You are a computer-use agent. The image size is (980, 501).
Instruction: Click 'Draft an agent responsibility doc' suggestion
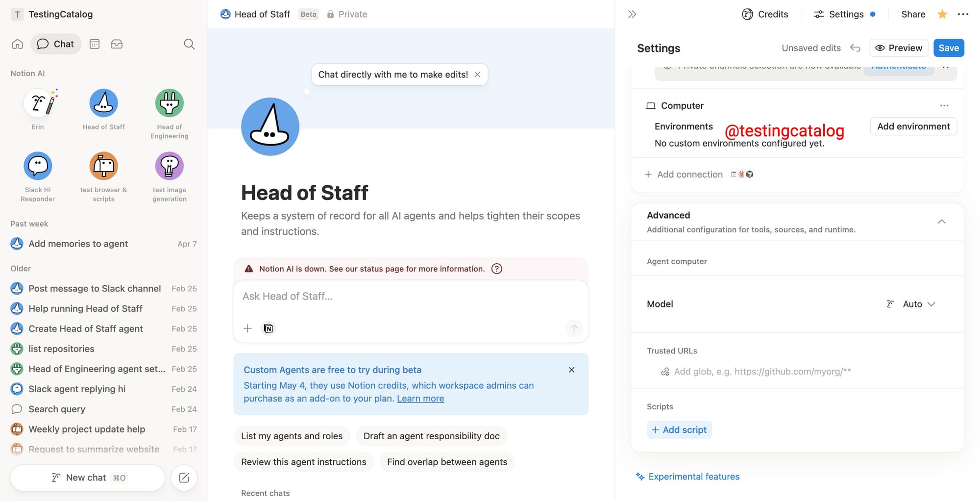tap(431, 436)
